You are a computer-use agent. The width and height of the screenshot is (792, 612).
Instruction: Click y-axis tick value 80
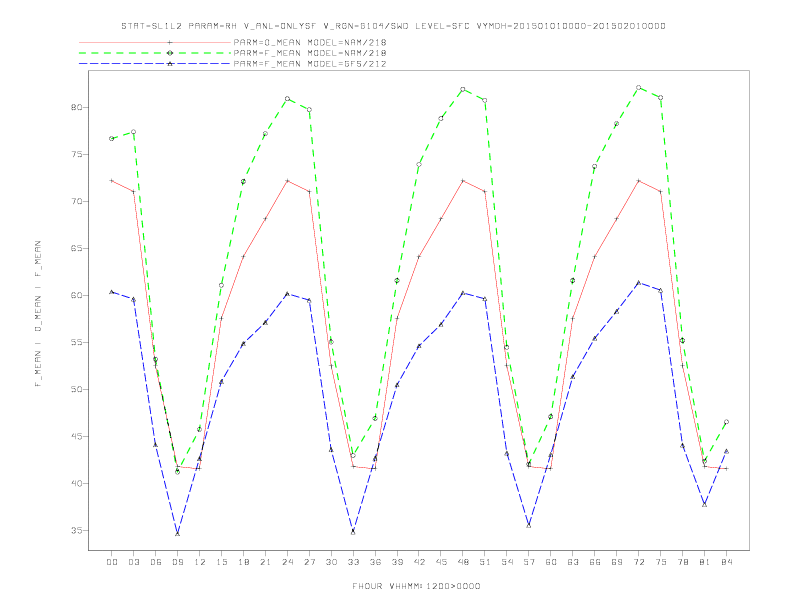tap(76, 108)
